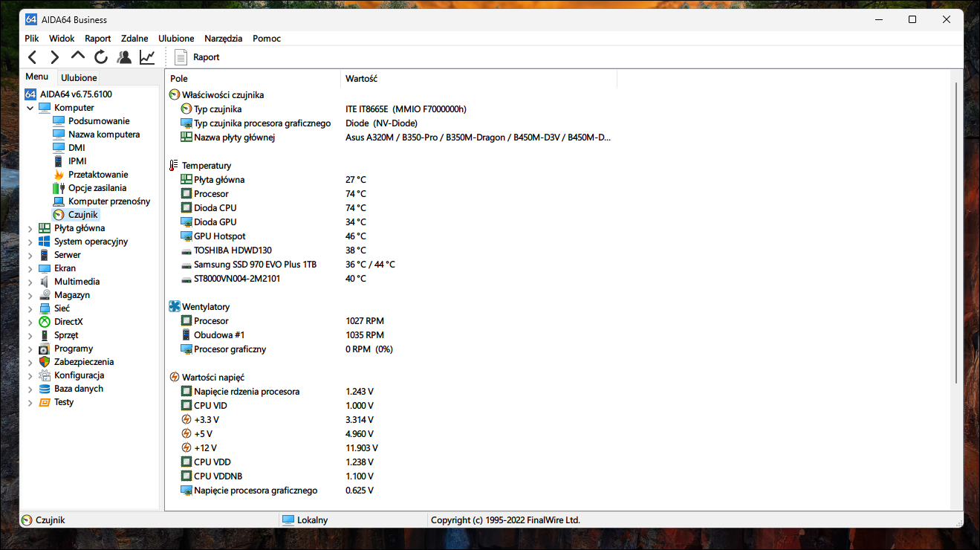Expand the Zabezpieczenia tree node

click(x=30, y=362)
